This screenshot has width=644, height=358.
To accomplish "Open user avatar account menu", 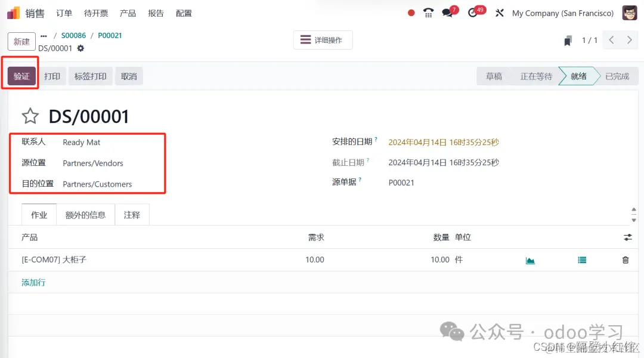I will (629, 13).
